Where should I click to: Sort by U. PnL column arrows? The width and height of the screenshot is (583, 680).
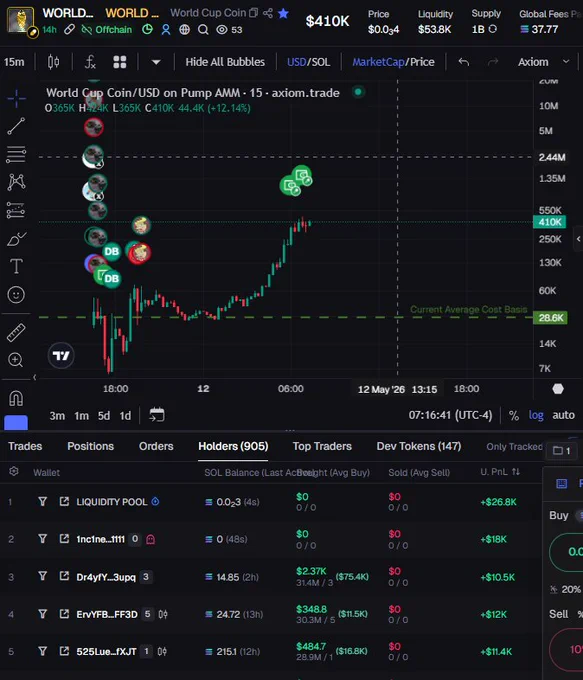point(516,472)
